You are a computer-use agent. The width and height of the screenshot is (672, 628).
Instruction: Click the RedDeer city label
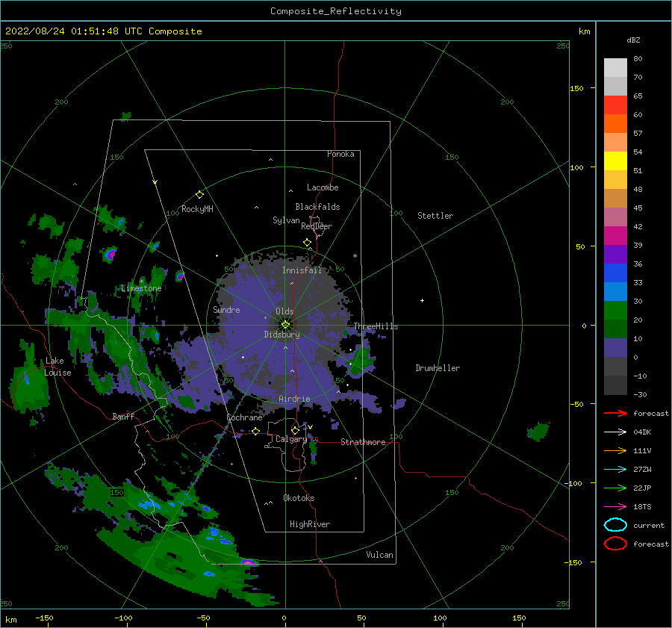(317, 226)
